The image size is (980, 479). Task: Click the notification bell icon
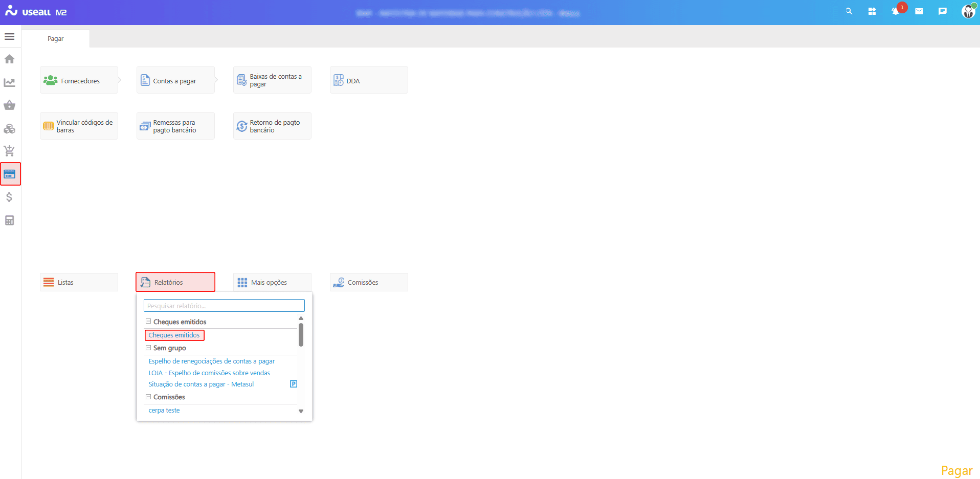point(895,11)
